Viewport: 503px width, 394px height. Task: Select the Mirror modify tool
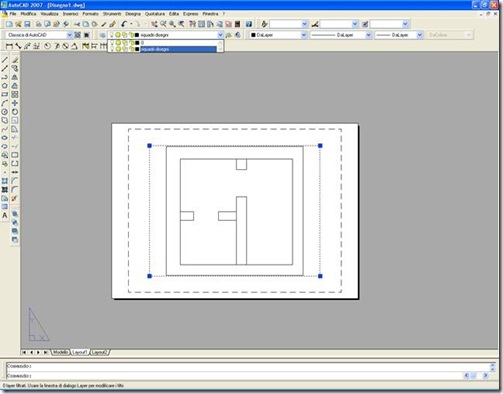click(x=15, y=77)
